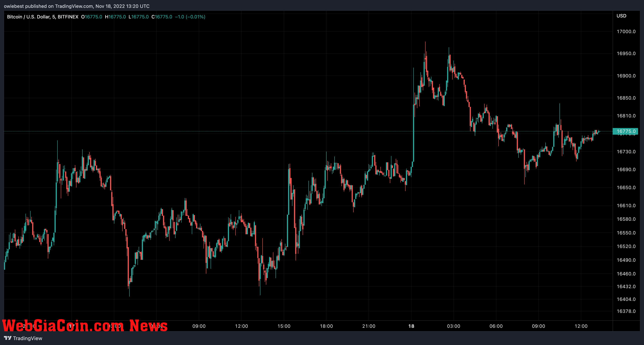Click the 16690.0 price axis label

[x=626, y=169]
